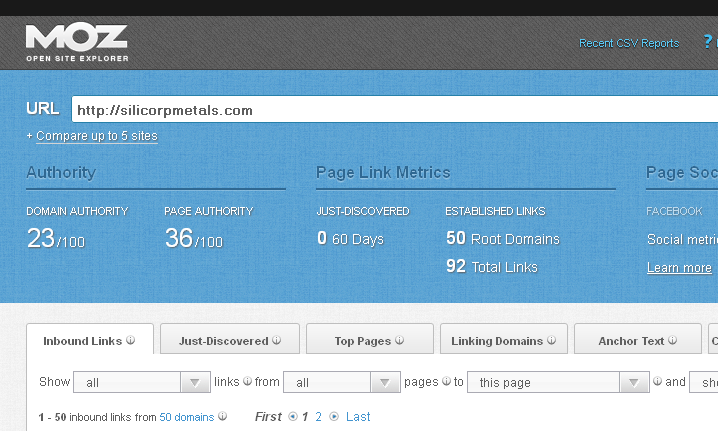
Task: Click Learn more under Social metrics
Action: 679,267
